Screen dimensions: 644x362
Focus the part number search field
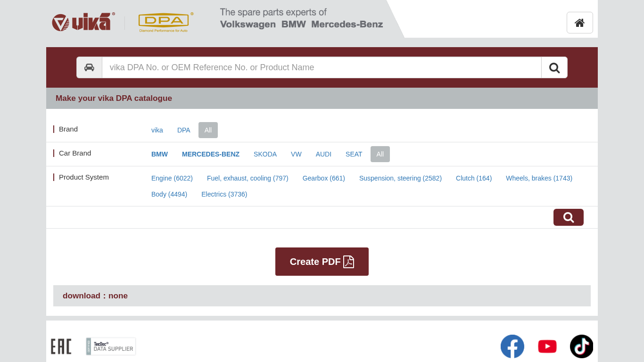point(322,67)
